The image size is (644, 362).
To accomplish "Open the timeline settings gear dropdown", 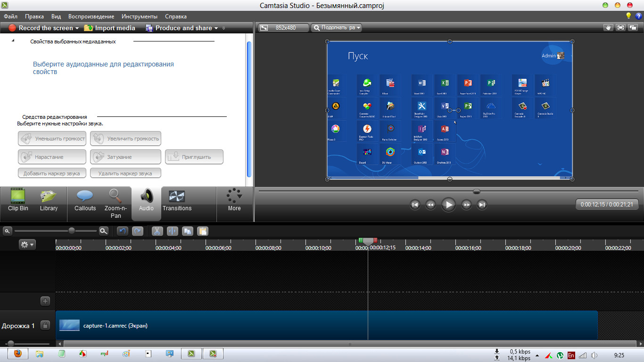I will click(x=27, y=244).
